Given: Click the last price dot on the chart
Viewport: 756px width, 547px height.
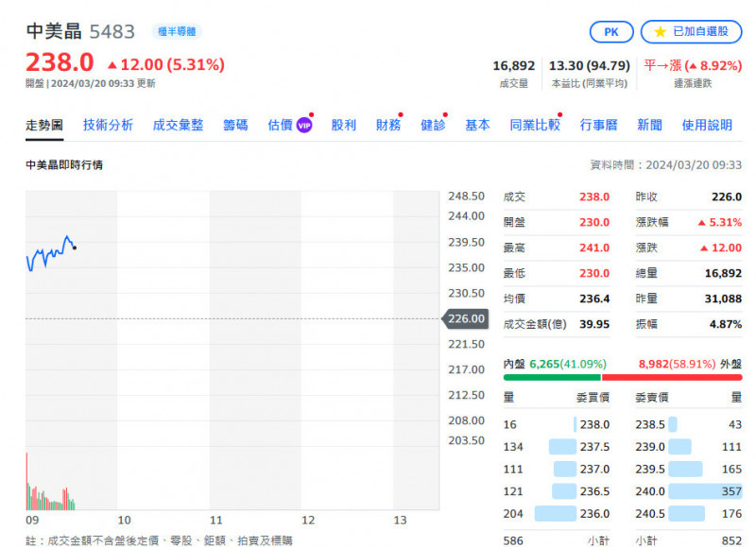Looking at the screenshot, I should 75,248.
